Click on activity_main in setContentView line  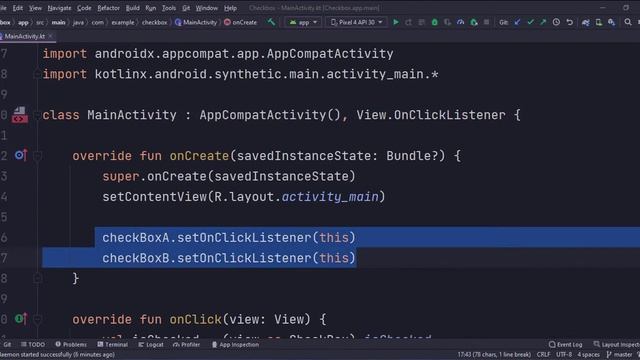pyautogui.click(x=330, y=197)
